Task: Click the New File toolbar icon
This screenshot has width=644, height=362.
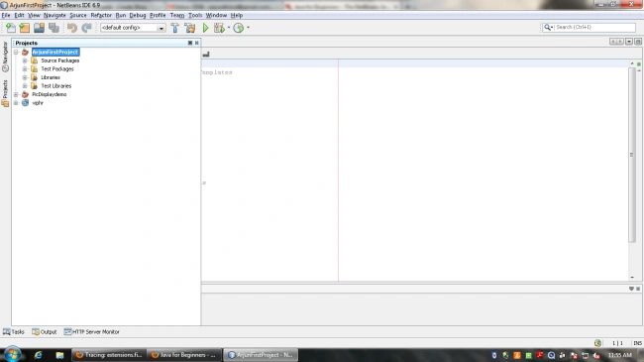Action: click(x=11, y=28)
